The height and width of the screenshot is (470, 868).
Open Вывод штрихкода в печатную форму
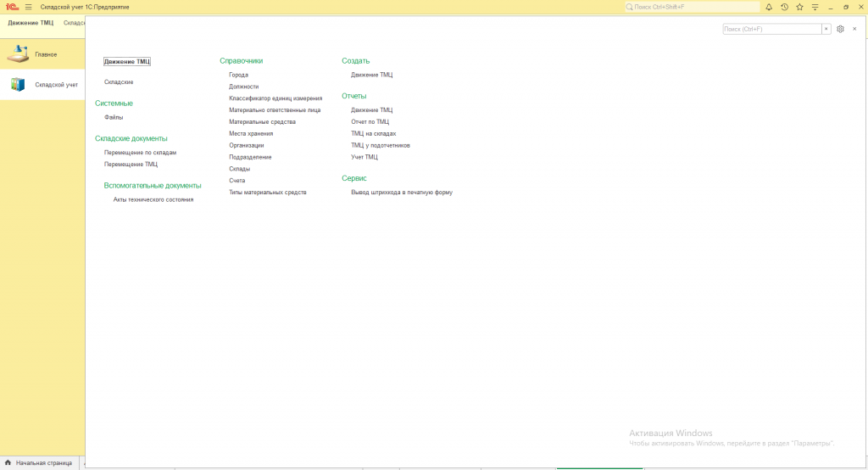click(x=401, y=193)
